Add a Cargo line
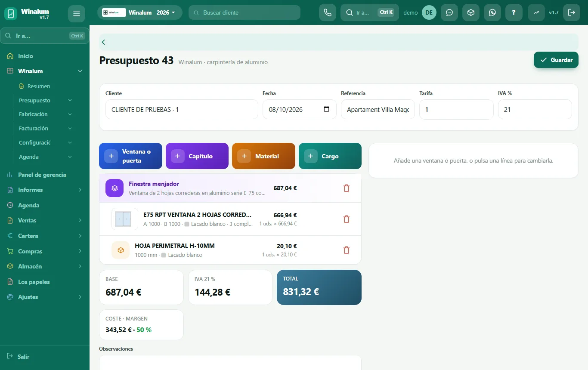588x370 pixels. (330, 156)
